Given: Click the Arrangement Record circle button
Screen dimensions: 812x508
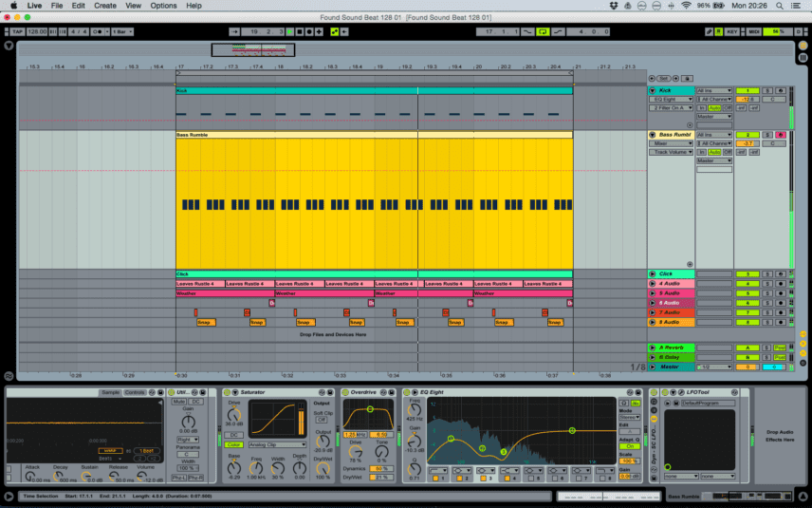Looking at the screenshot, I should pos(309,31).
